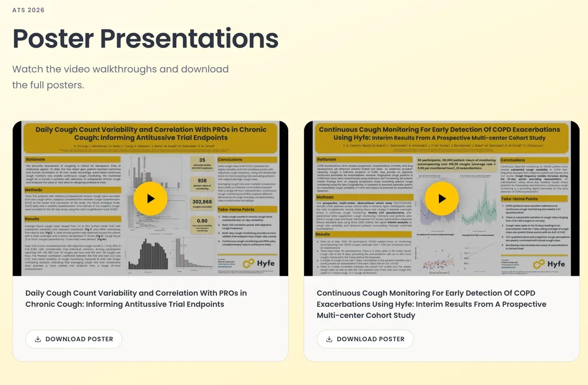This screenshot has height=385, width=588.
Task: Click the green time-series chart on right poster
Action: click(x=478, y=205)
